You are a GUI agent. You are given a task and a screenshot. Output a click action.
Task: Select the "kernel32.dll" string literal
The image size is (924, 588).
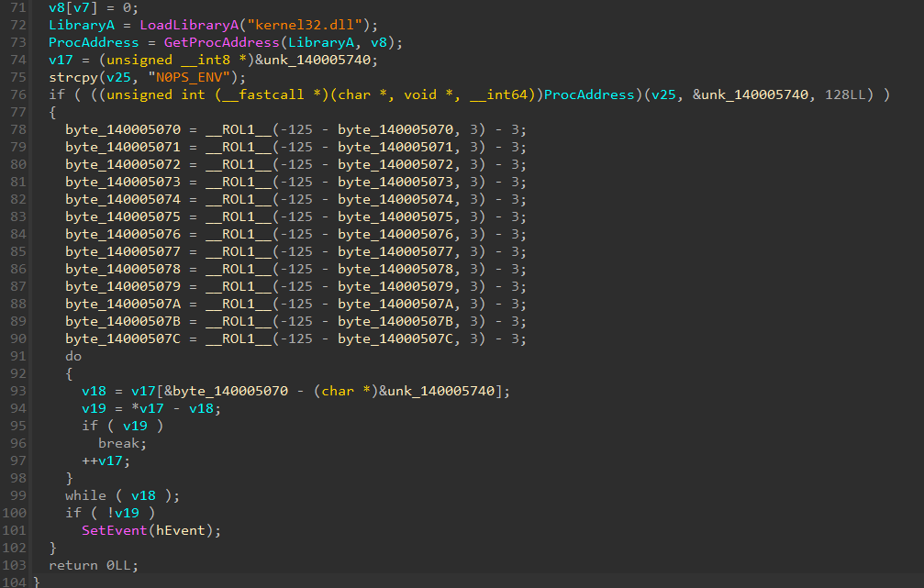304,25
